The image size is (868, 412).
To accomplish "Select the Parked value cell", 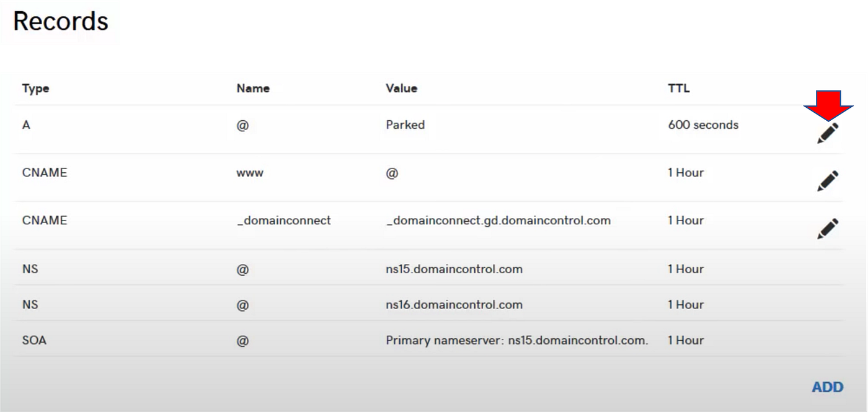I will [405, 125].
